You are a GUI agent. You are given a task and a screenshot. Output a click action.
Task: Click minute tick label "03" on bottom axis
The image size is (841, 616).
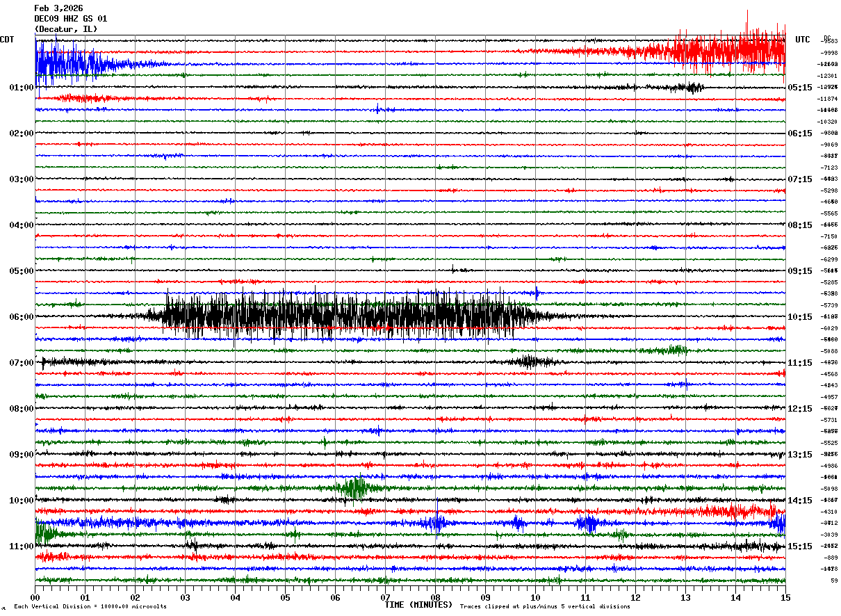(185, 597)
